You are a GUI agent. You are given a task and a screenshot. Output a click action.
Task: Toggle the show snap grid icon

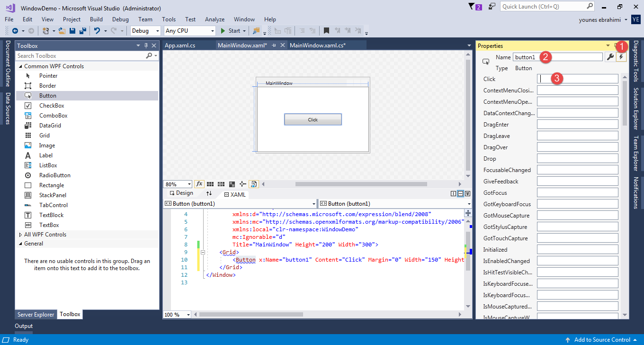pyautogui.click(x=210, y=184)
